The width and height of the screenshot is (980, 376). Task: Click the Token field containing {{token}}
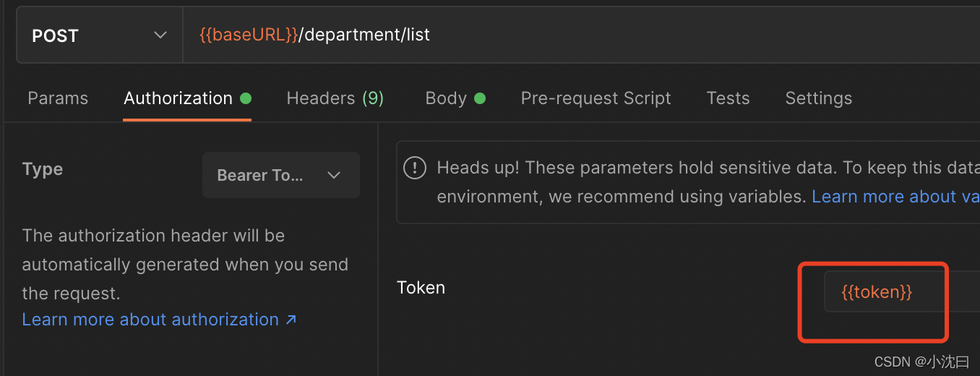tap(901, 291)
